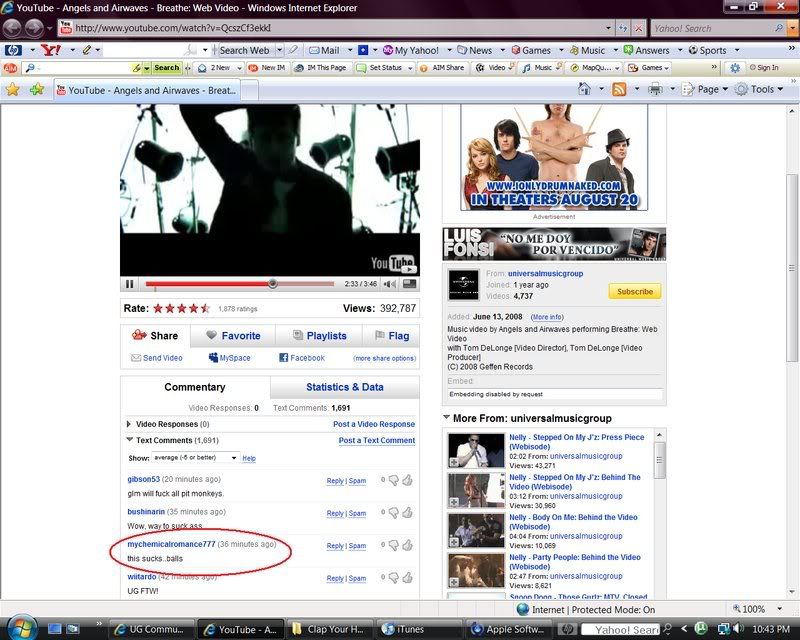Screen dimensions: 800x640
Task: Stop page loading with the red X icon
Action: (638, 28)
